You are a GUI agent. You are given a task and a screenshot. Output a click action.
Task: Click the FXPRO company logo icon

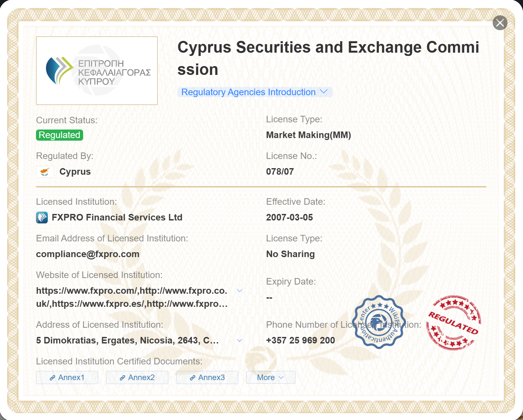click(42, 218)
